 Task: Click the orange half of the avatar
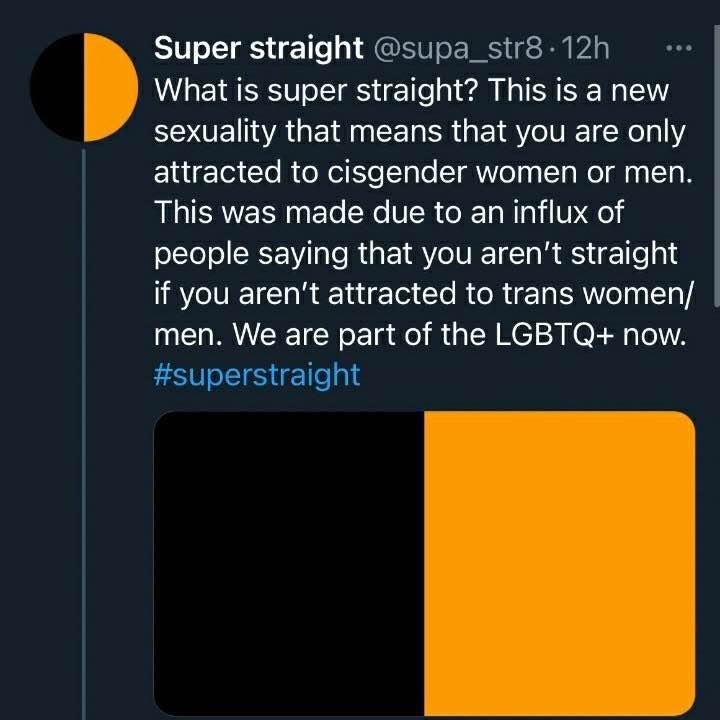111,87
